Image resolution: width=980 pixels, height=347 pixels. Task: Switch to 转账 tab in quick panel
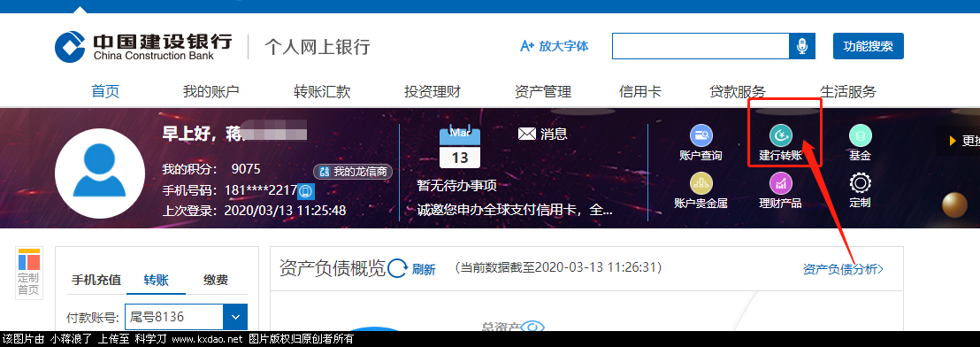click(156, 280)
